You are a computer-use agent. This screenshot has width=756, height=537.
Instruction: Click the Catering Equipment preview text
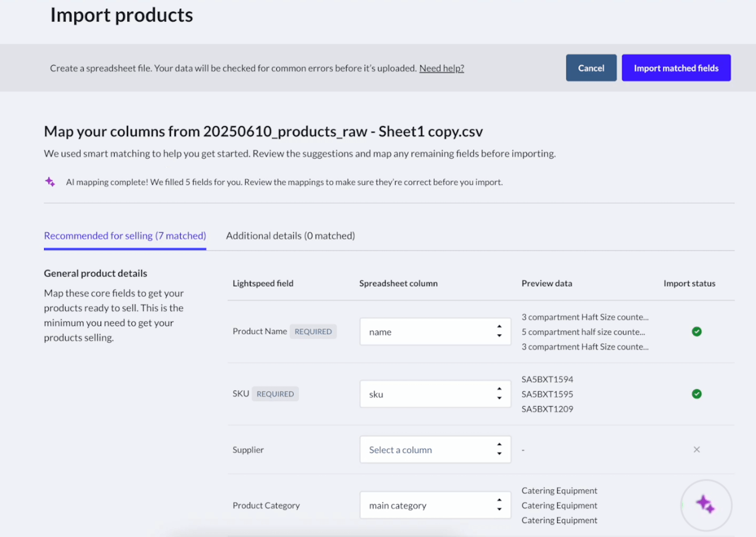tap(559, 490)
